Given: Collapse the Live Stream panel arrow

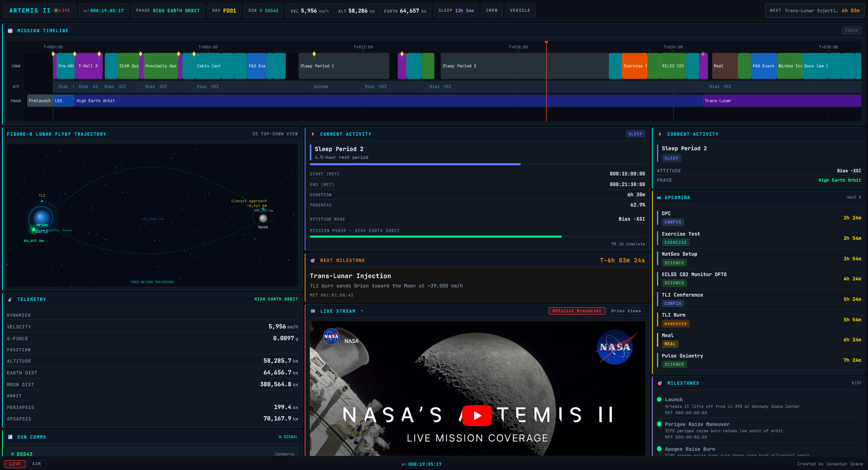Looking at the screenshot, I should click(362, 311).
